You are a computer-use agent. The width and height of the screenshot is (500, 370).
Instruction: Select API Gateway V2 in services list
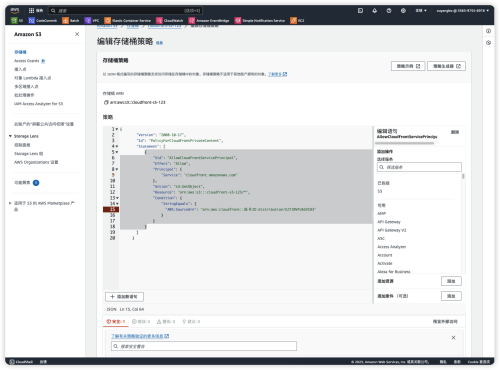(x=392, y=230)
